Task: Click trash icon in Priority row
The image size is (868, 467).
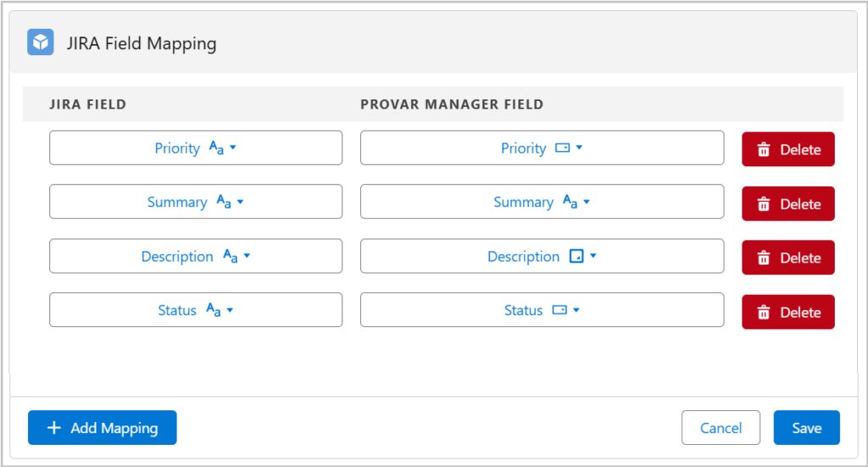Action: click(x=764, y=150)
